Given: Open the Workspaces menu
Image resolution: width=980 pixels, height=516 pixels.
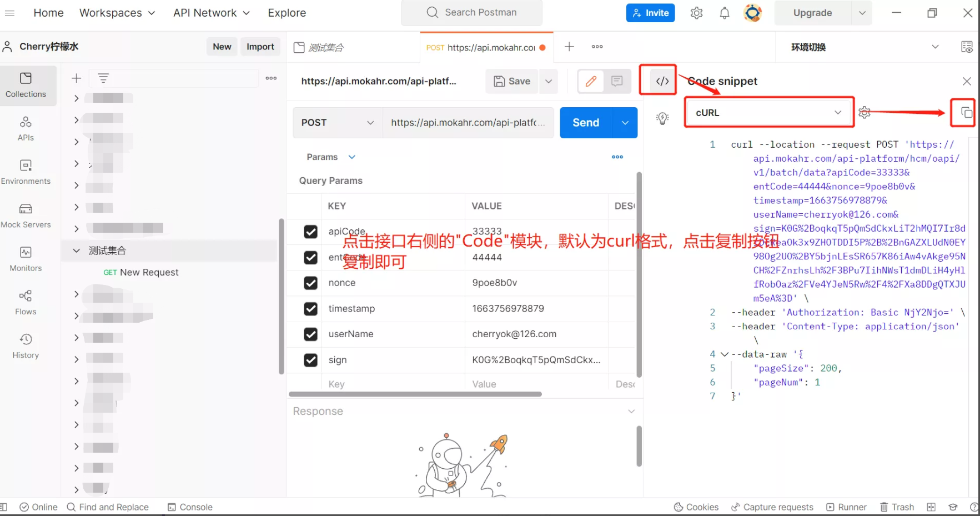Looking at the screenshot, I should [117, 13].
